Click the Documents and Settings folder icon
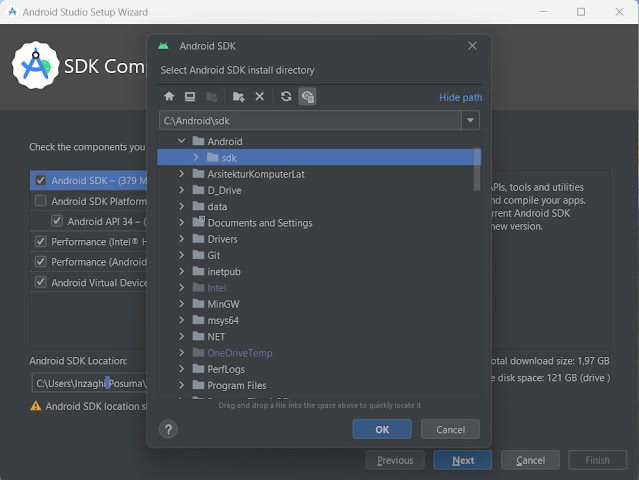The width and height of the screenshot is (639, 480). click(198, 222)
